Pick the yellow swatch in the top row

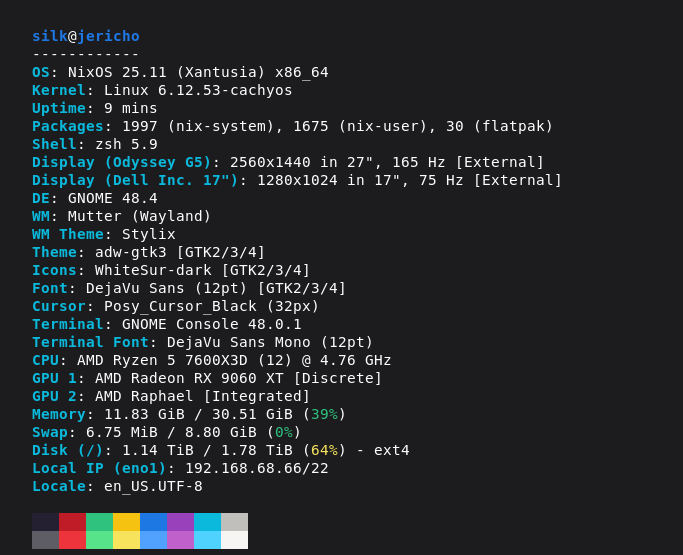(126, 522)
